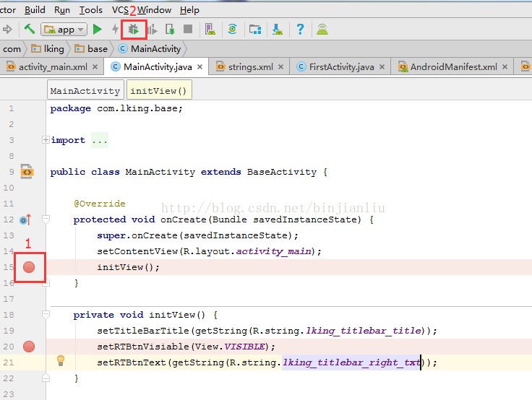Screen dimensions: 532x400
Task: Click the run with coverage icon
Action: (153, 30)
